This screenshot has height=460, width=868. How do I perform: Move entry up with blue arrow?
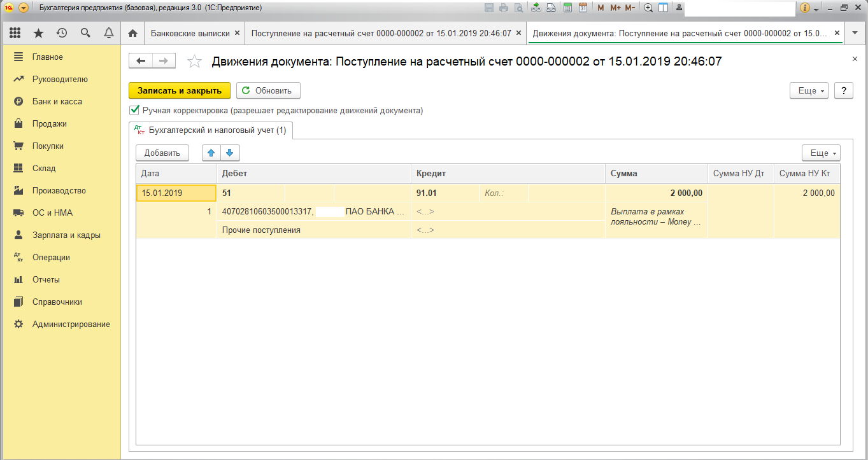[x=211, y=153]
